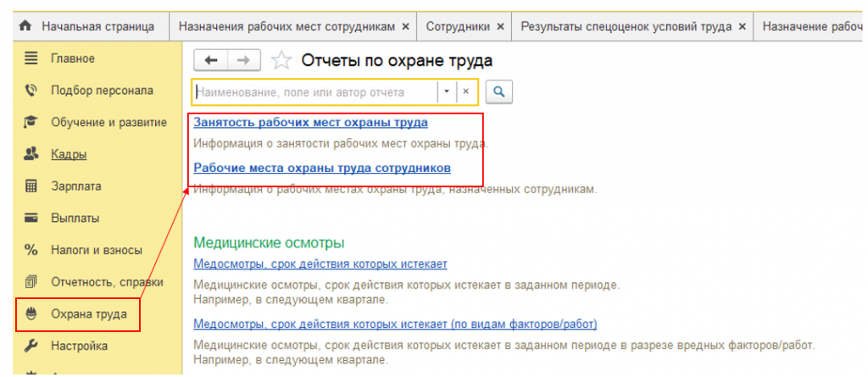The height and width of the screenshot is (377, 868).
Task: Click the Медицинские осмотры group heading
Action: click(x=269, y=242)
